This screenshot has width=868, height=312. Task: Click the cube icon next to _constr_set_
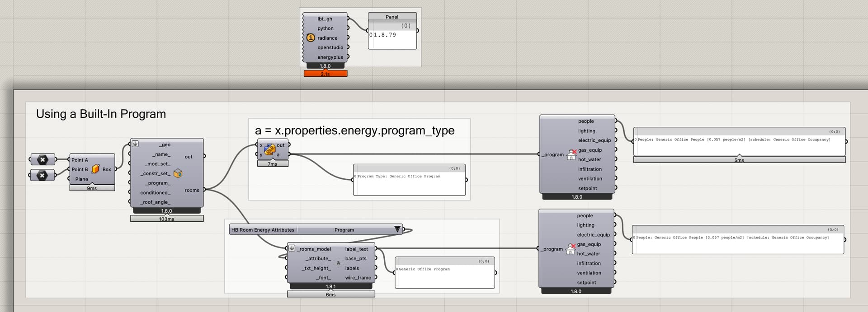click(178, 173)
